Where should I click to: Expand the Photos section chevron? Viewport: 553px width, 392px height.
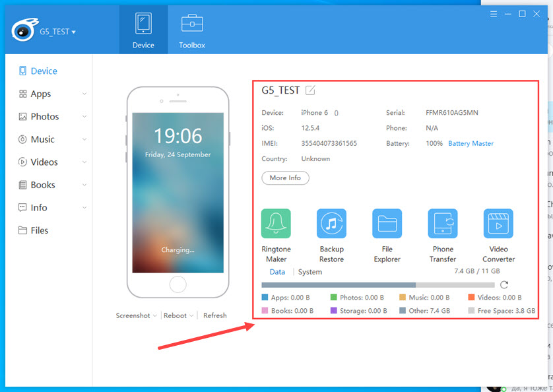84,116
